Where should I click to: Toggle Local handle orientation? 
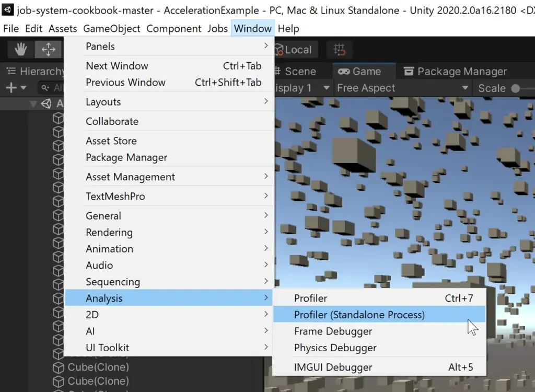click(x=296, y=50)
